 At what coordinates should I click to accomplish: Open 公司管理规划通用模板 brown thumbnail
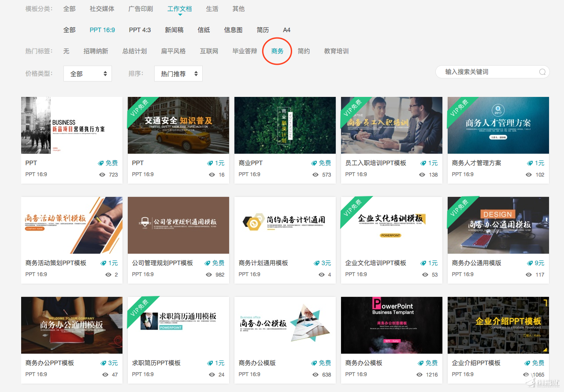178,225
